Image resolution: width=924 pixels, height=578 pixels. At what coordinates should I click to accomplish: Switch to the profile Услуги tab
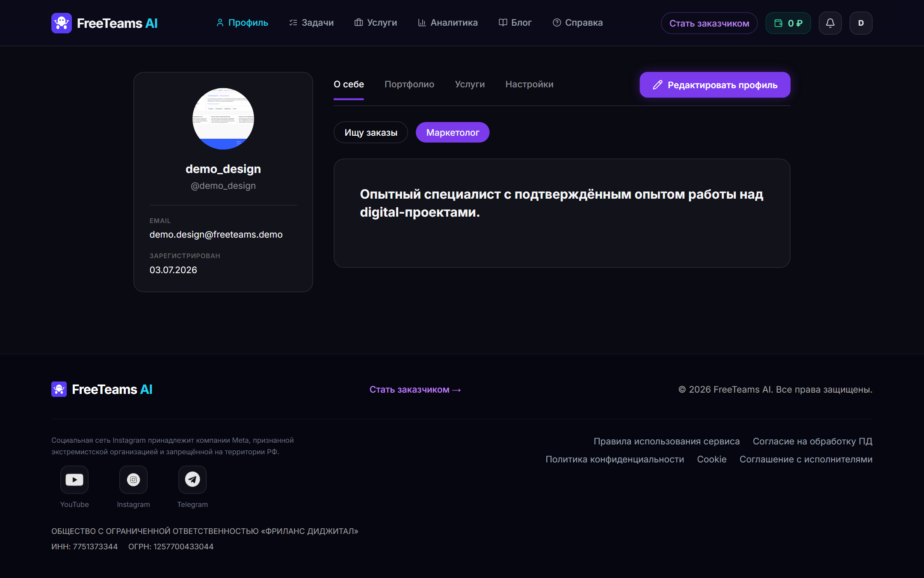coord(470,84)
